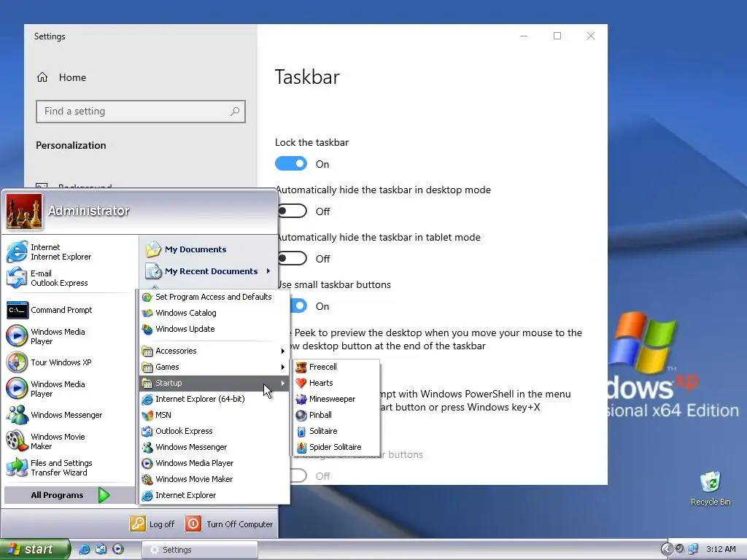Toggle Use small taskbar buttons switch
The height and width of the screenshot is (560, 747).
(298, 306)
